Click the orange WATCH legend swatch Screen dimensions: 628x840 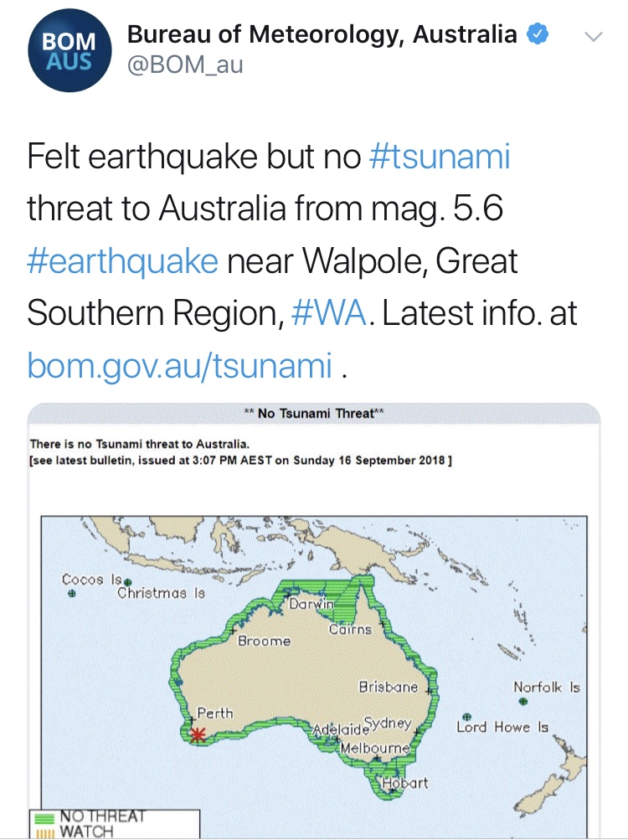tap(44, 833)
